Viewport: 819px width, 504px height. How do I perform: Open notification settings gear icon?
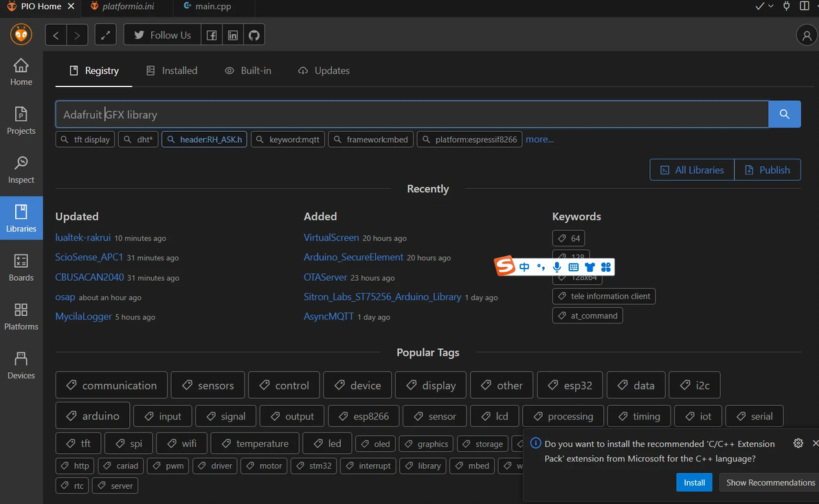798,443
